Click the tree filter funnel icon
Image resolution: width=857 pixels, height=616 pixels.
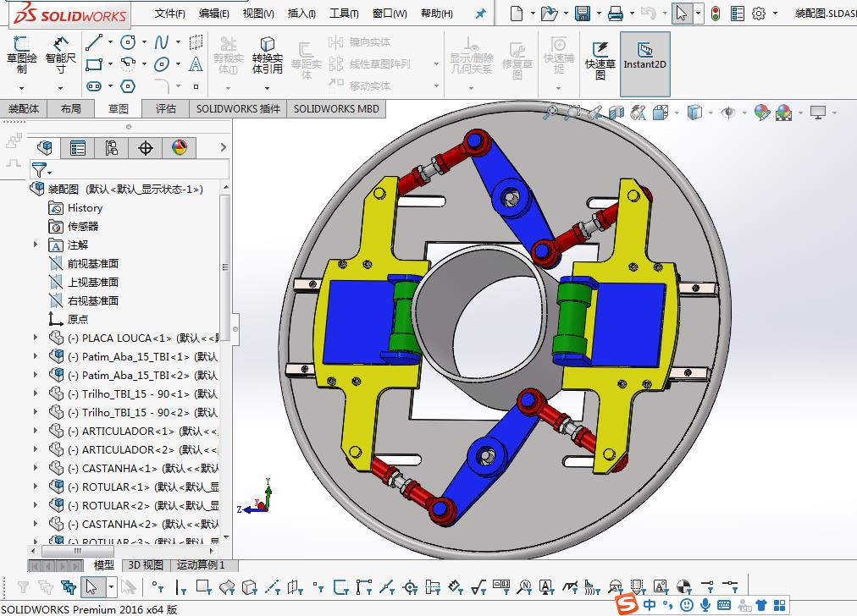pyautogui.click(x=39, y=170)
